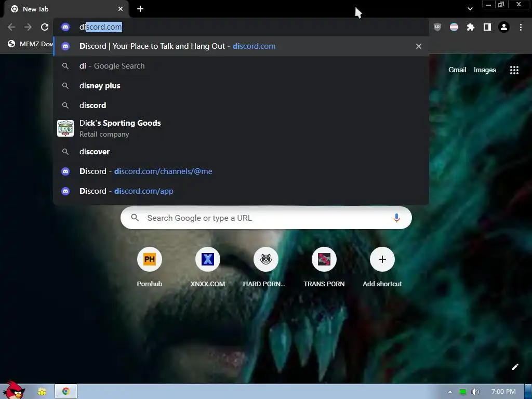
Task: Open the profile avatar menu
Action: pos(504,27)
